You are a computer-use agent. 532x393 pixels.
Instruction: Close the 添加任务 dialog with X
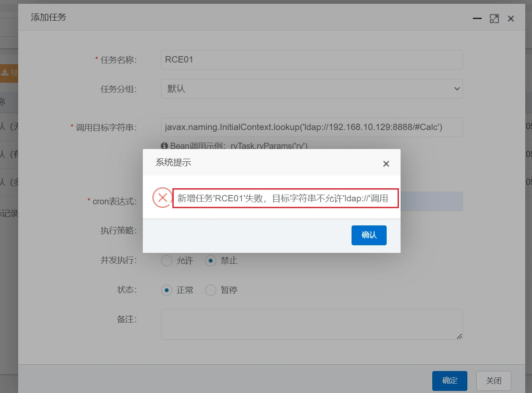point(511,19)
